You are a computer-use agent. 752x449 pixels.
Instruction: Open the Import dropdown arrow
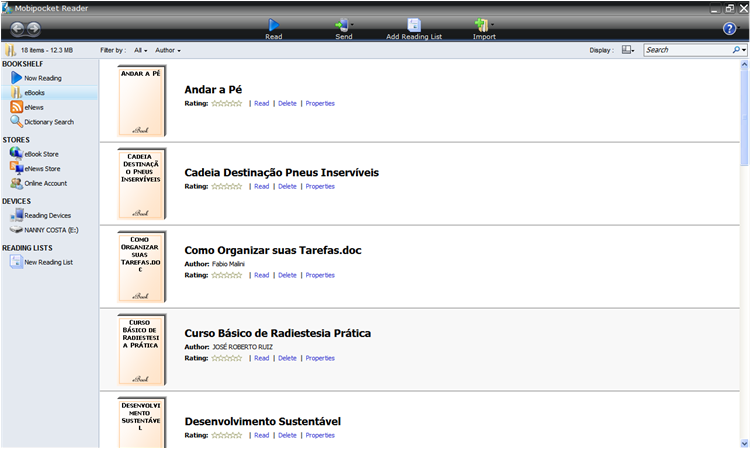[493, 24]
